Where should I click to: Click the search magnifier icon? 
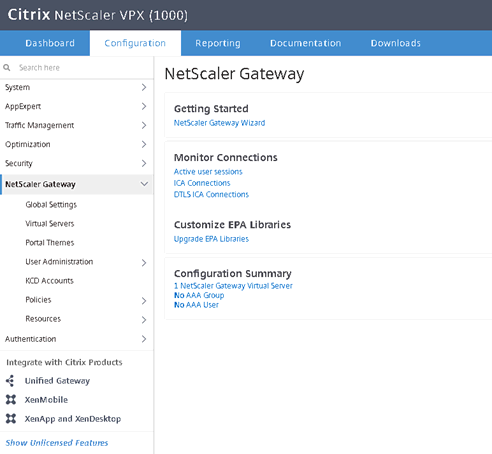(x=7, y=68)
